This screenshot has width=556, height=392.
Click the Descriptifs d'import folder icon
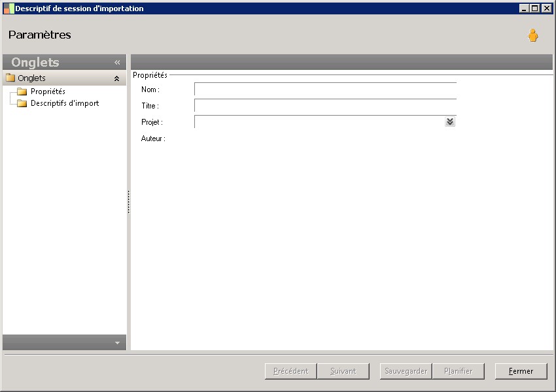coord(22,103)
